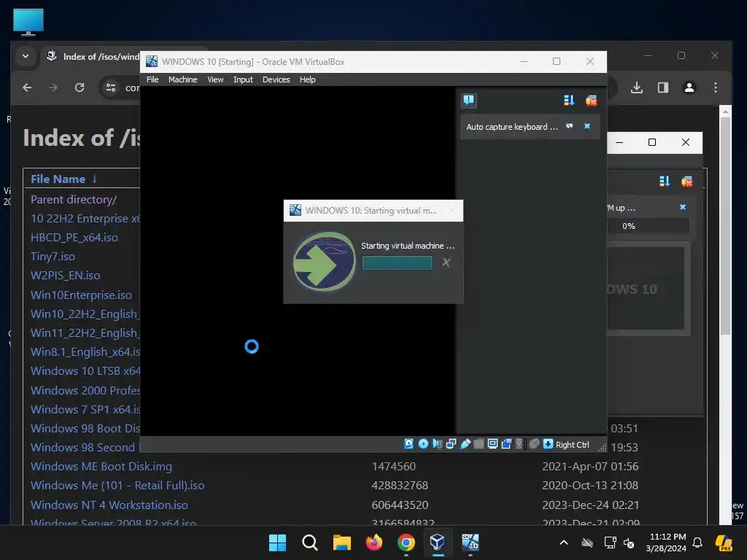Click the Right Ctrl host key label

(572, 444)
